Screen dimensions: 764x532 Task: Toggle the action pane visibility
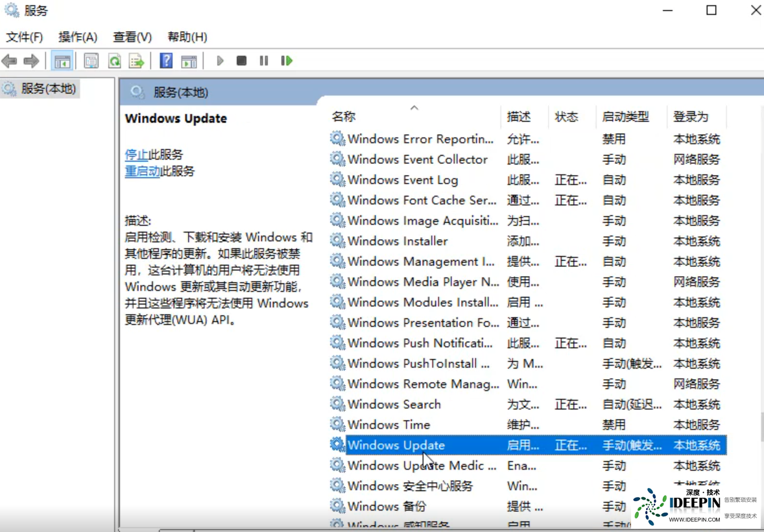click(x=188, y=60)
